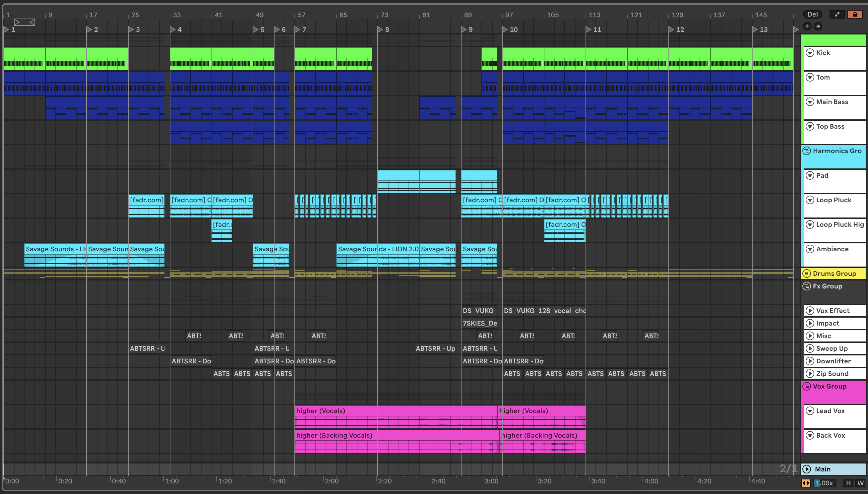Unfold the Sweep Up track
The image size is (868, 494).
pyautogui.click(x=810, y=348)
